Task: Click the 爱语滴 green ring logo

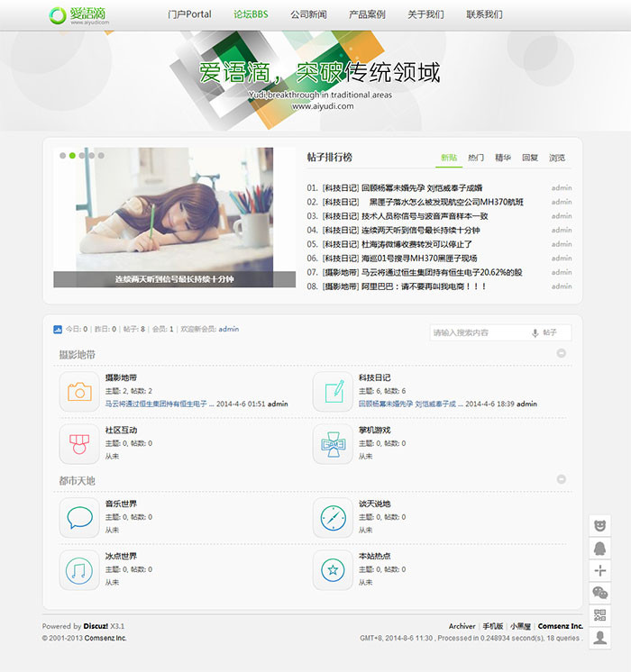Action: point(57,16)
